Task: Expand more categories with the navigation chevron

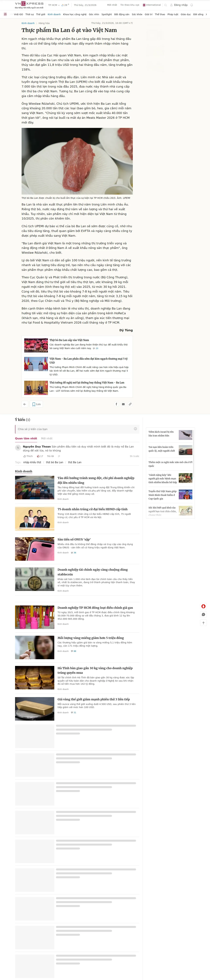Action: point(206,15)
